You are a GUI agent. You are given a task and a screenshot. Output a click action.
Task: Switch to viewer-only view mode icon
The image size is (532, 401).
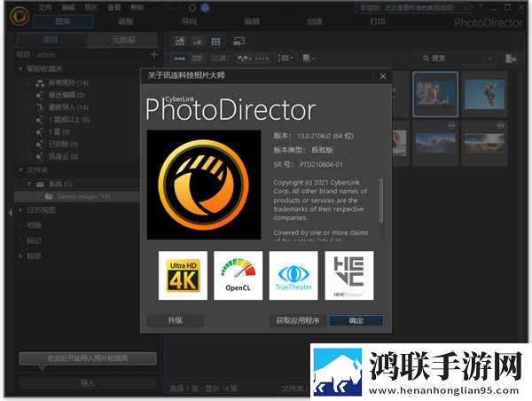[198, 42]
